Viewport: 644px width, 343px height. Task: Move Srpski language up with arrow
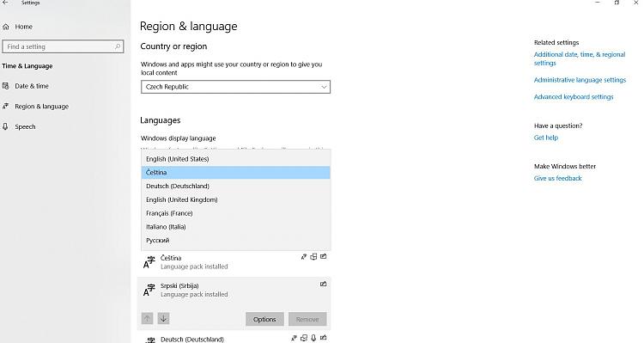[x=147, y=318]
